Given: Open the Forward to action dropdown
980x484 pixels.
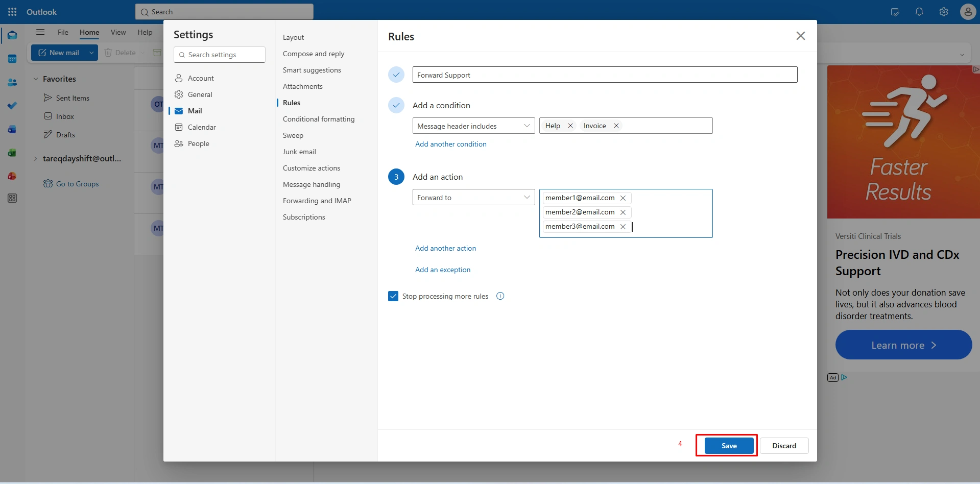Looking at the screenshot, I should 473,197.
